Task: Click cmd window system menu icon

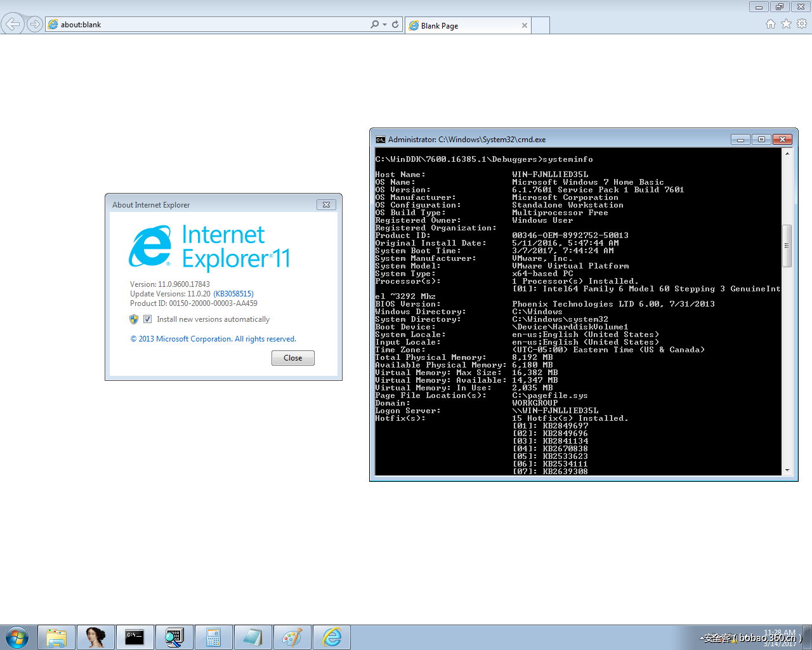Action: click(381, 140)
